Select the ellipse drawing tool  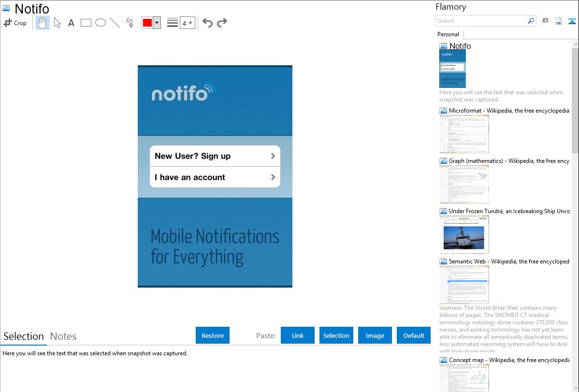(101, 23)
